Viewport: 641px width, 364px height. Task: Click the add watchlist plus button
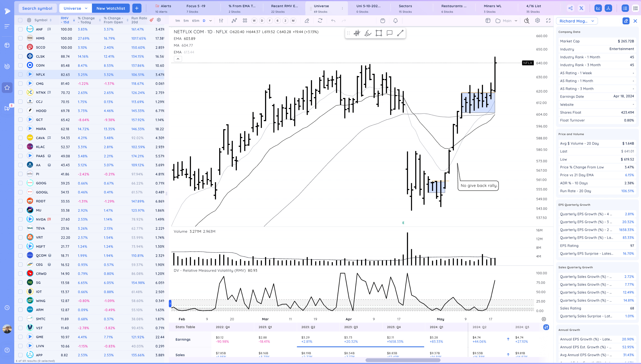point(137,8)
